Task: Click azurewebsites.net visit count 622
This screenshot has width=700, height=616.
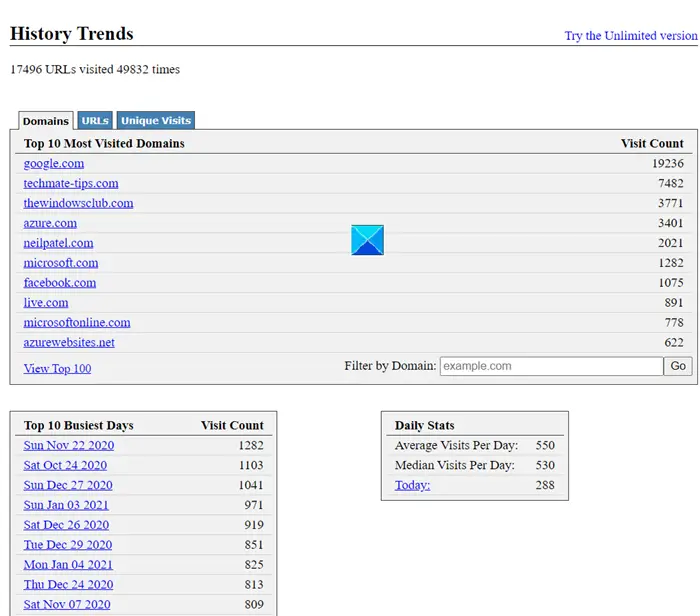Action: pyautogui.click(x=674, y=342)
